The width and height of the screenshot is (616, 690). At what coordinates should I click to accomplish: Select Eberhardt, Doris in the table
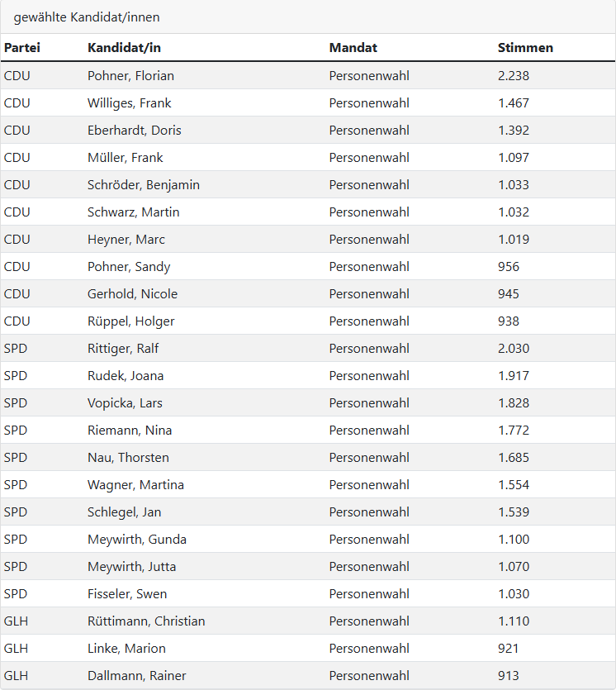[134, 131]
